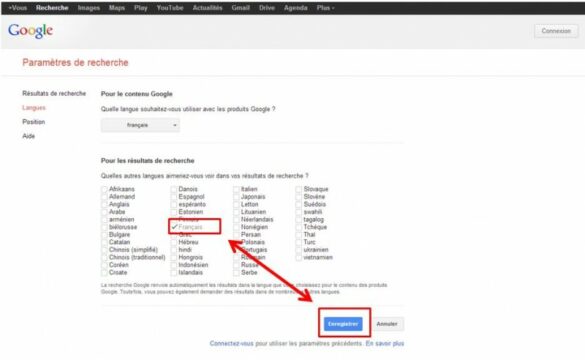Check the Turc checkbox
The width and height of the screenshot is (585, 360).
[x=298, y=242]
